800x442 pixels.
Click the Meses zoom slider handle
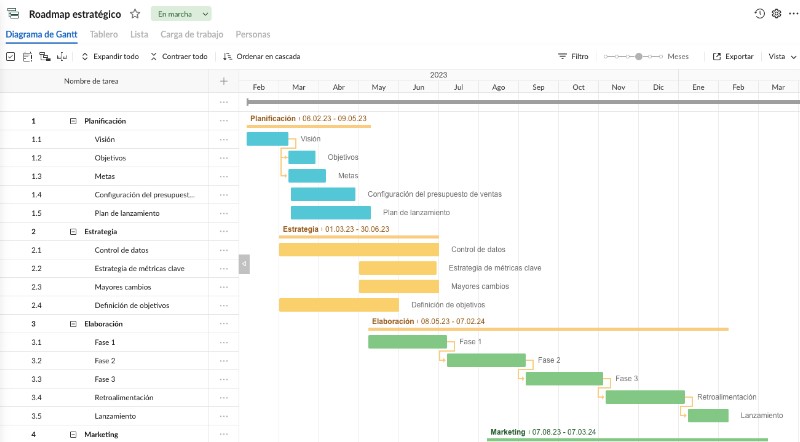pos(638,57)
